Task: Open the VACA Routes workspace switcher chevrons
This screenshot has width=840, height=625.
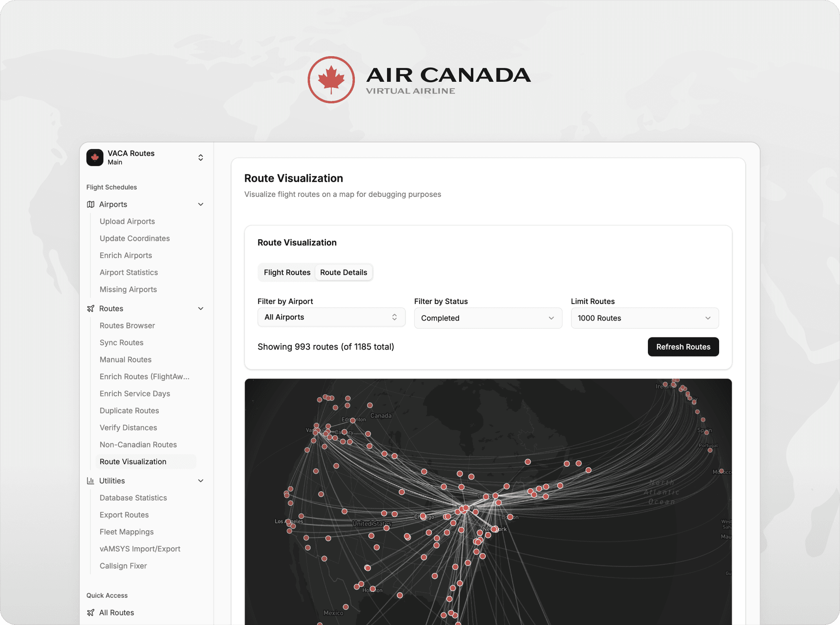Action: point(201,157)
